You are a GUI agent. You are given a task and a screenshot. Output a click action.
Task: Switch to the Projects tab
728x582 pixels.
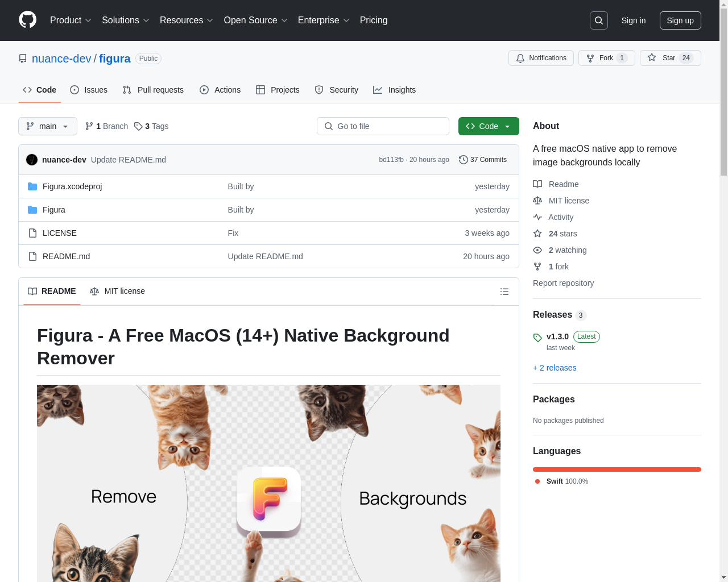(x=278, y=90)
